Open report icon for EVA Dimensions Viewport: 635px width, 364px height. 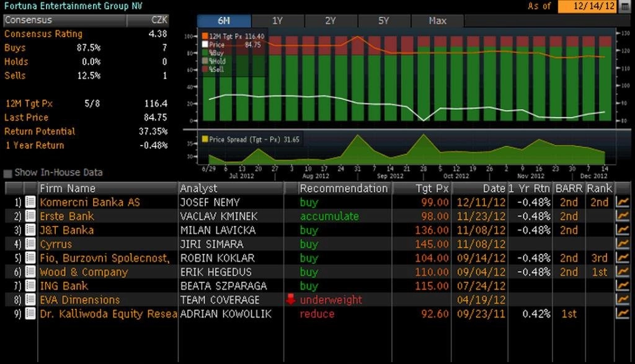click(x=30, y=300)
